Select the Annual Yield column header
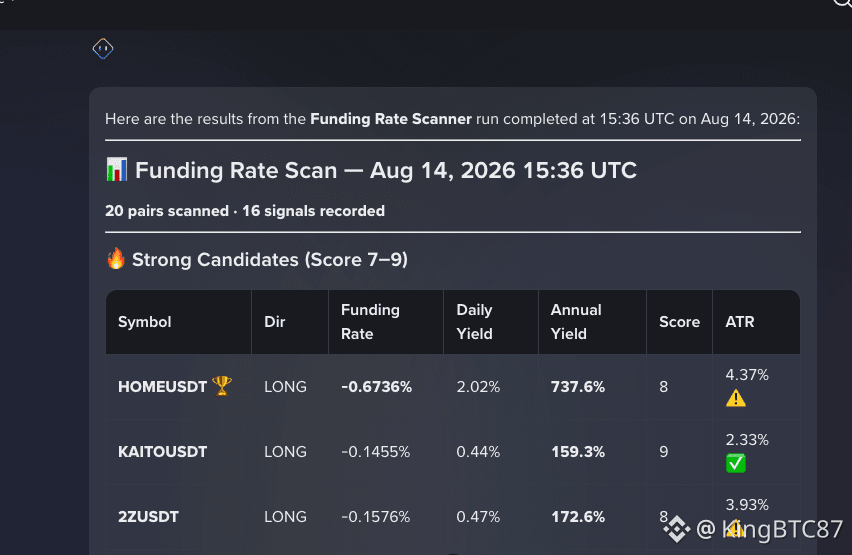Screen dimensions: 852x555 click(x=576, y=322)
